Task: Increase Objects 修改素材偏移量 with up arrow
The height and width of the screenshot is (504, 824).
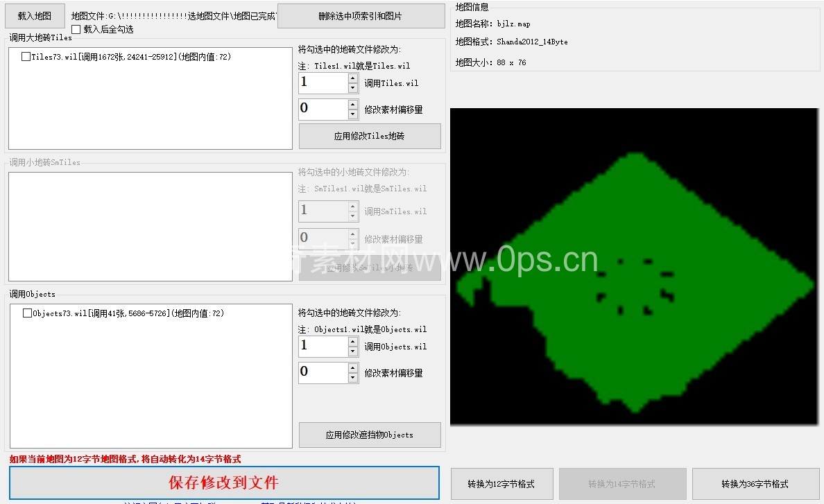Action: pyautogui.click(x=353, y=368)
